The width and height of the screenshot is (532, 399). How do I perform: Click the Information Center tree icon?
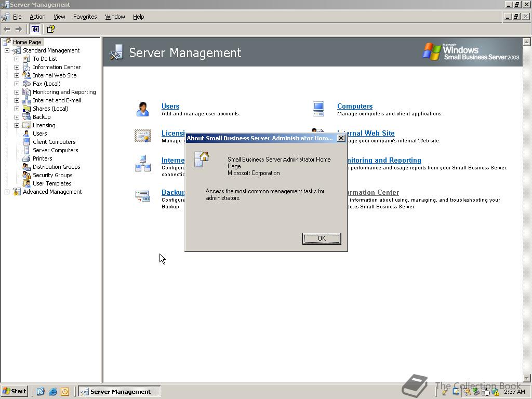(x=26, y=67)
